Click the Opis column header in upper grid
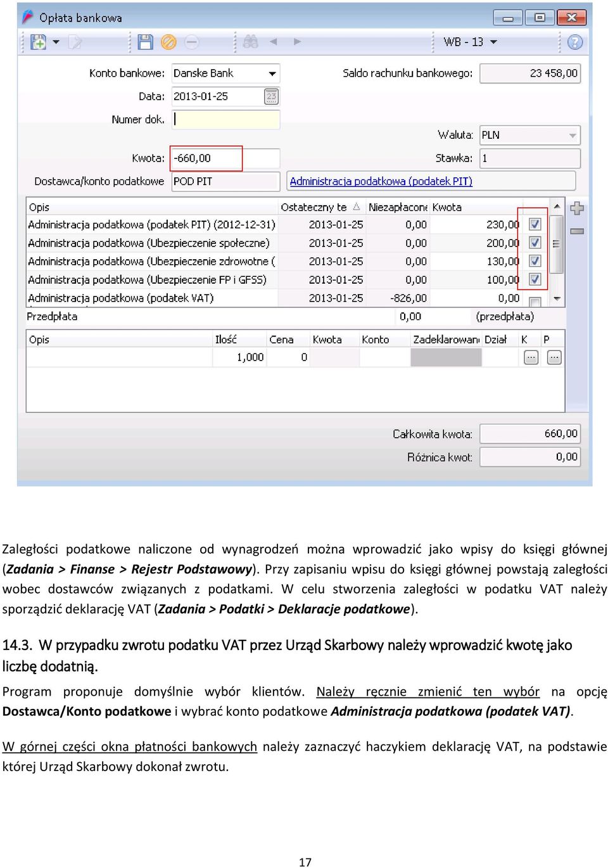Screen dimensions: 608x868 [152, 207]
